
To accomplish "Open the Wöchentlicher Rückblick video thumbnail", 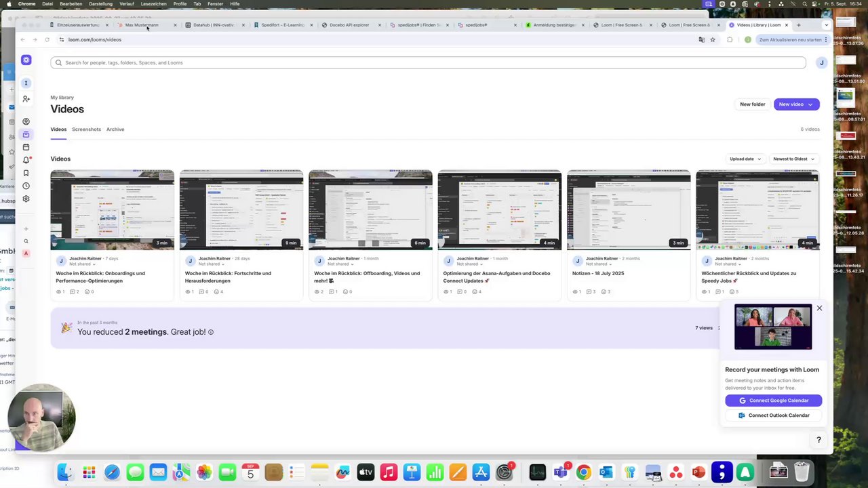I will [757, 210].
